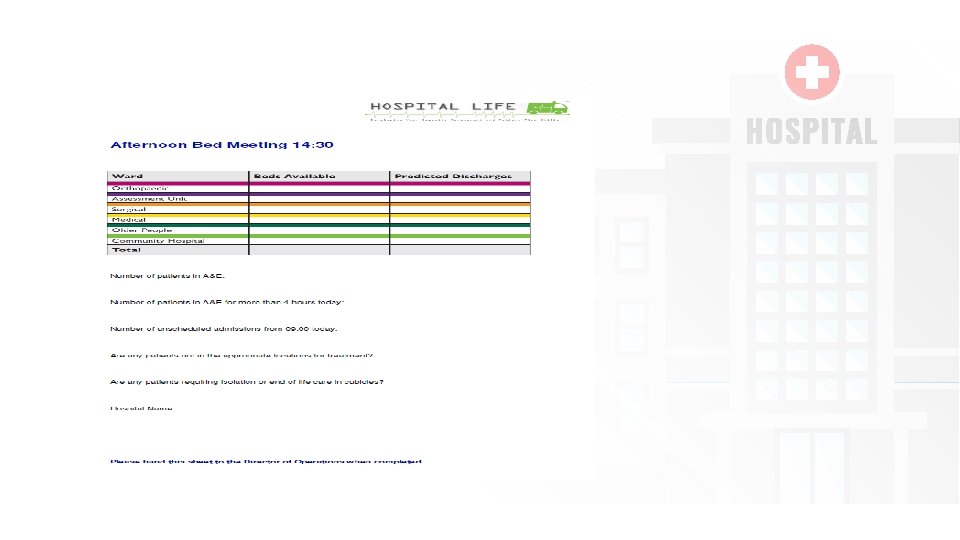
Task: Select the Total row label
Action: [x=126, y=250]
